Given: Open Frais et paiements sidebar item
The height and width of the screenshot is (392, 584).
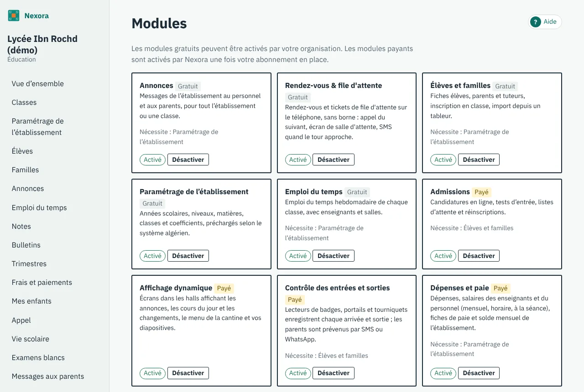Looking at the screenshot, I should pyautogui.click(x=42, y=282).
